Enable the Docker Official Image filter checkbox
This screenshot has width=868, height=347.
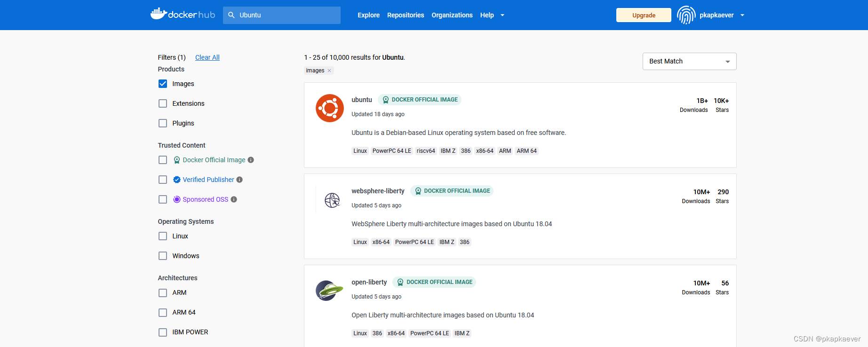pos(163,160)
